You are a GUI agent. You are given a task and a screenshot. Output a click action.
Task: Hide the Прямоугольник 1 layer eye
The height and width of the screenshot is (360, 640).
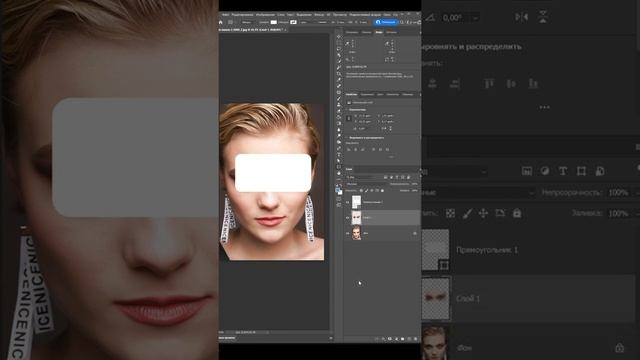(x=347, y=202)
